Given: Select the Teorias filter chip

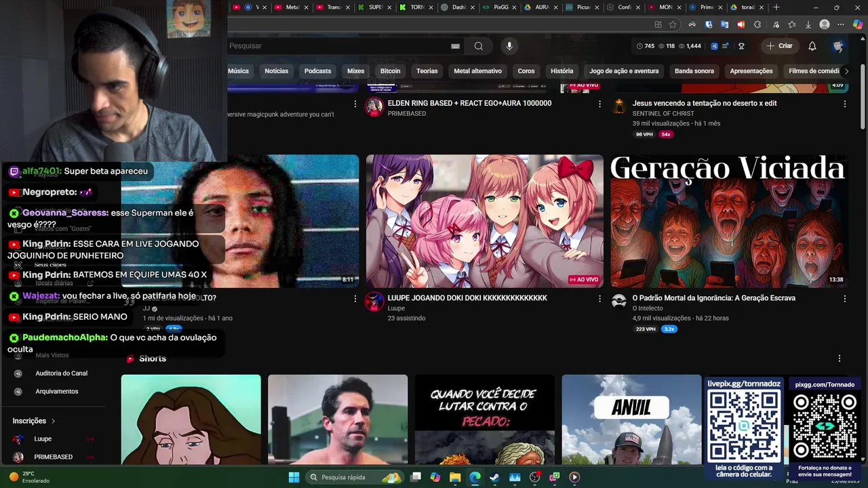Looking at the screenshot, I should (427, 71).
